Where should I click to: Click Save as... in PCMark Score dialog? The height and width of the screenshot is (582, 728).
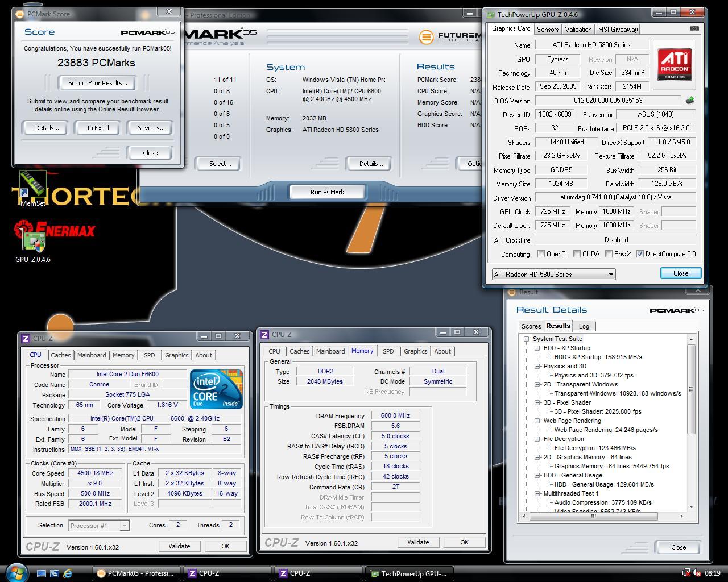(x=151, y=128)
